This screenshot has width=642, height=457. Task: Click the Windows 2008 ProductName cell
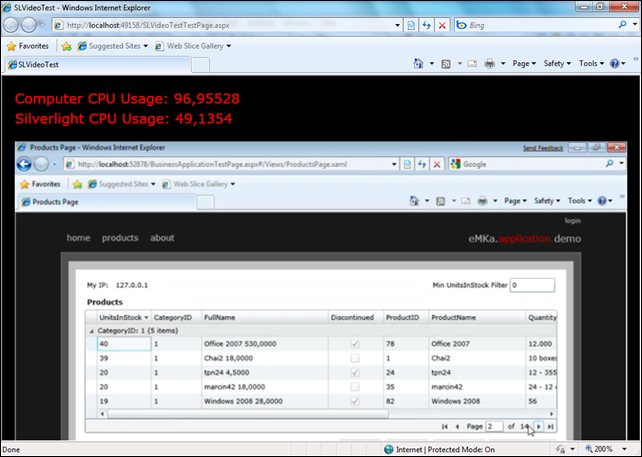477,401
